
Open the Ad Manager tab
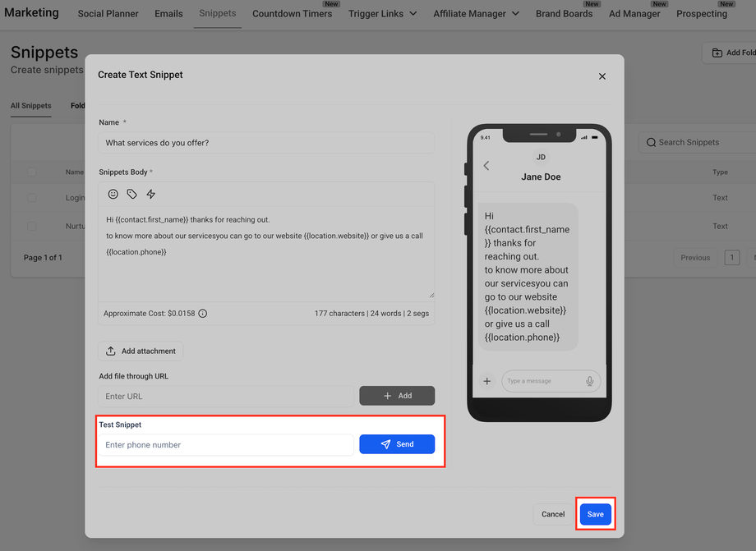[634, 14]
